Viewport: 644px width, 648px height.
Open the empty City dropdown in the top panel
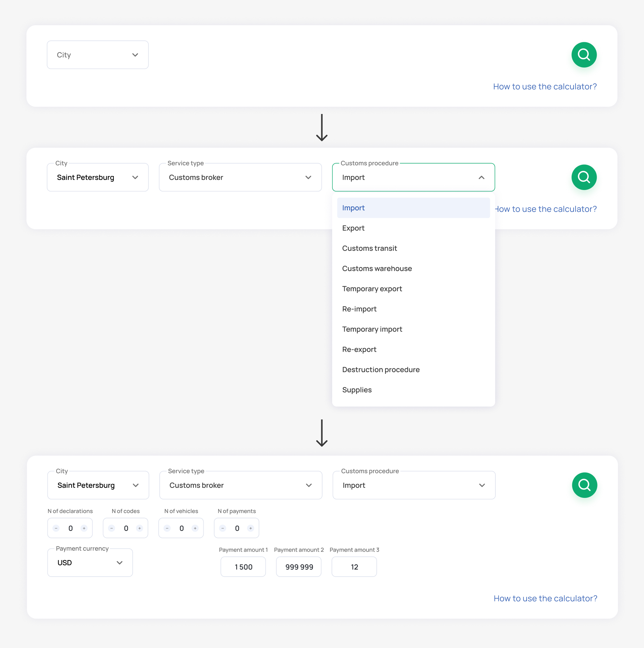98,55
